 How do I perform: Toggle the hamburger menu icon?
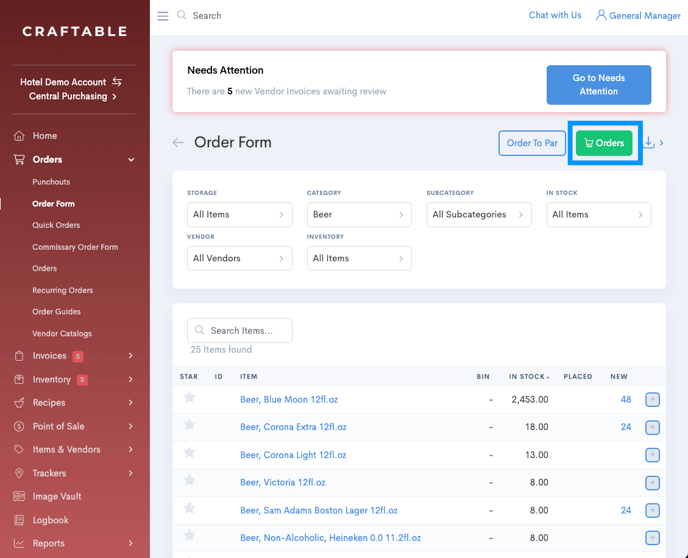(x=163, y=16)
